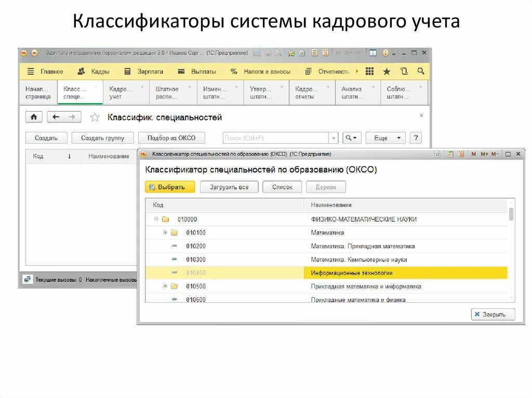Open the calendar icon in main title bar
The width and height of the screenshot is (532, 398).
(325, 53)
